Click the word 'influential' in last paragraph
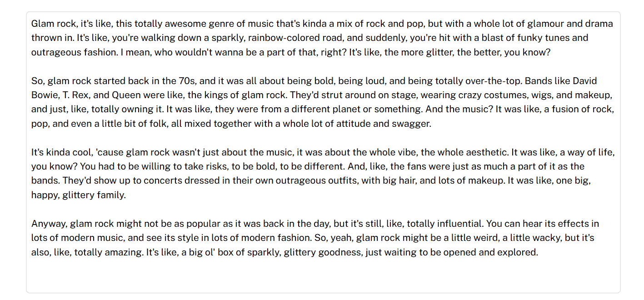 [459, 224]
